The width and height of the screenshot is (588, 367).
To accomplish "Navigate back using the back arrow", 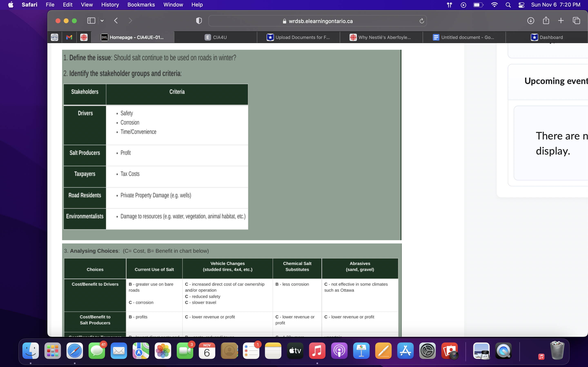I will pos(116,21).
